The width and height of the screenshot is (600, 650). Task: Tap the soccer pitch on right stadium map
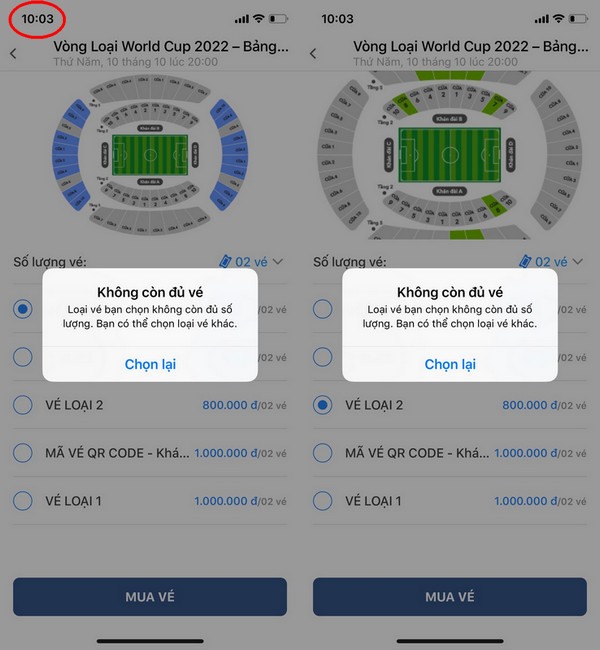click(450, 155)
